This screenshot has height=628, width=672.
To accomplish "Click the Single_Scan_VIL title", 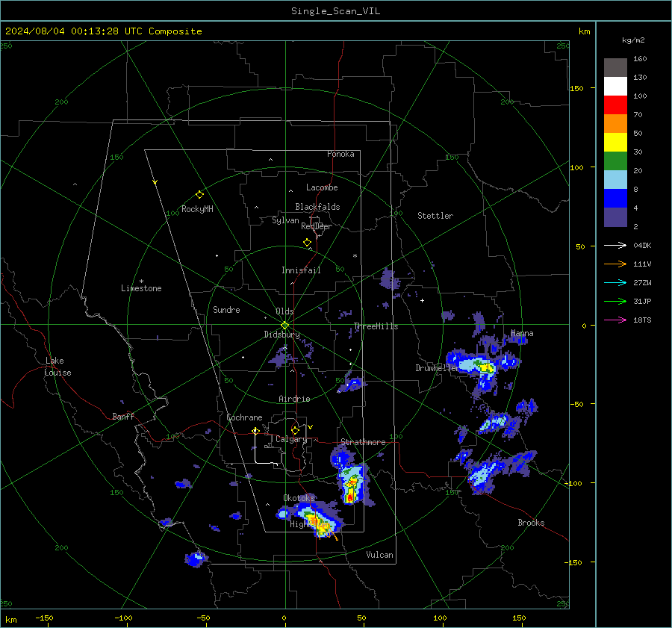I will point(335,11).
